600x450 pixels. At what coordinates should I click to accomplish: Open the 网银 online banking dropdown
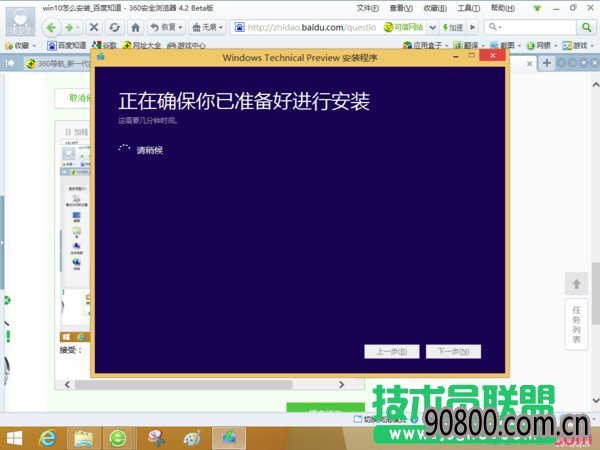click(x=542, y=46)
